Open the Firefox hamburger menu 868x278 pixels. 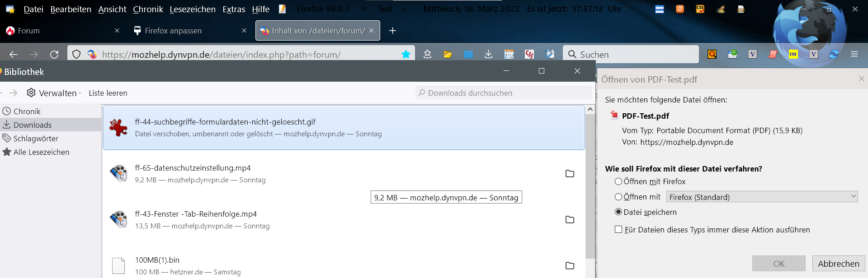click(x=854, y=55)
